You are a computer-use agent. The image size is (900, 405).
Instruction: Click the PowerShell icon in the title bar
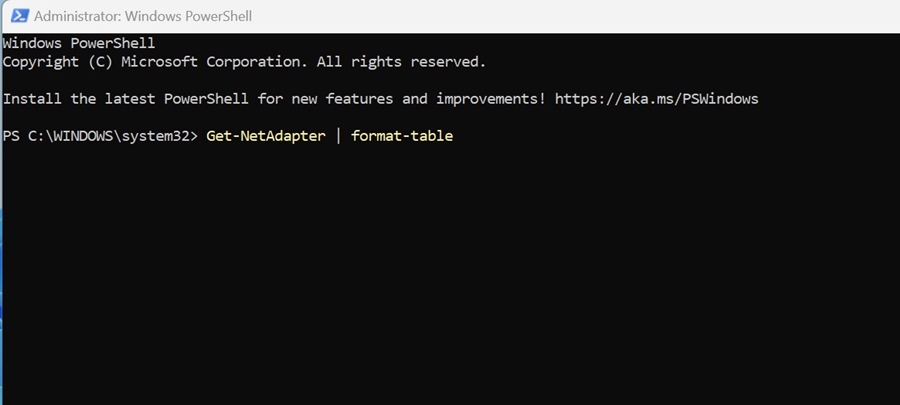click(x=17, y=16)
